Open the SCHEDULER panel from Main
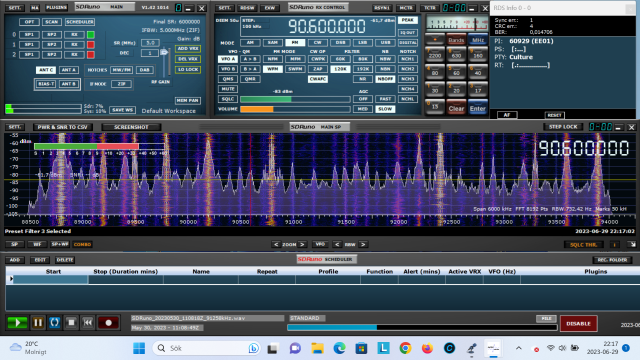Screen dimensions: 640x360 pyautogui.click(x=80, y=22)
